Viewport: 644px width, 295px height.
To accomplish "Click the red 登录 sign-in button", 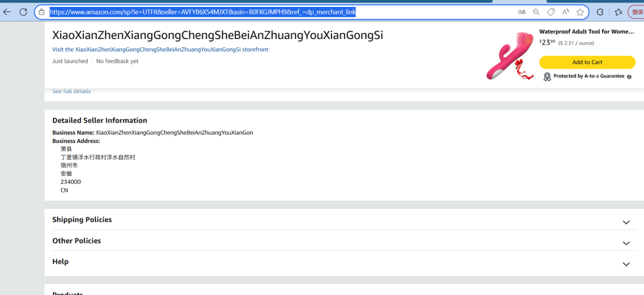I will (x=636, y=12).
